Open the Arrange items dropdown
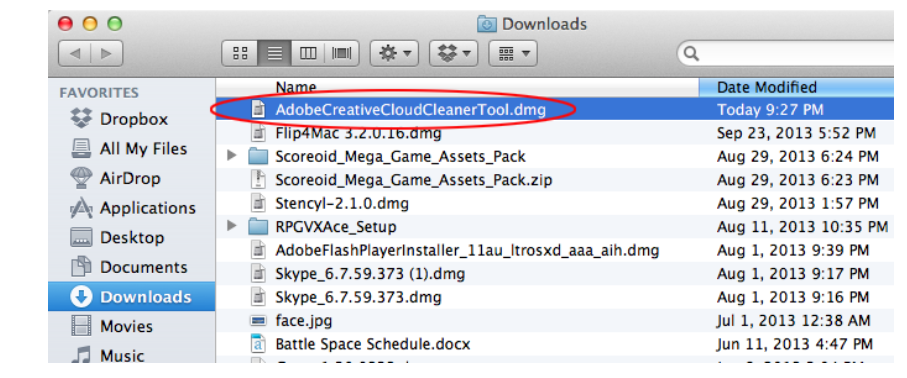The height and width of the screenshot is (378, 907). pos(513,54)
